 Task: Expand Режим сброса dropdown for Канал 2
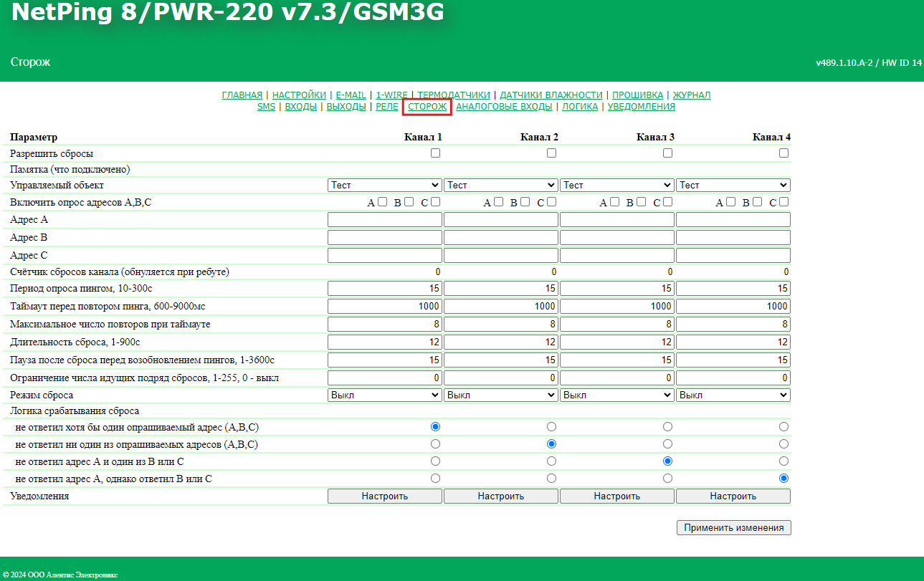[x=501, y=395]
